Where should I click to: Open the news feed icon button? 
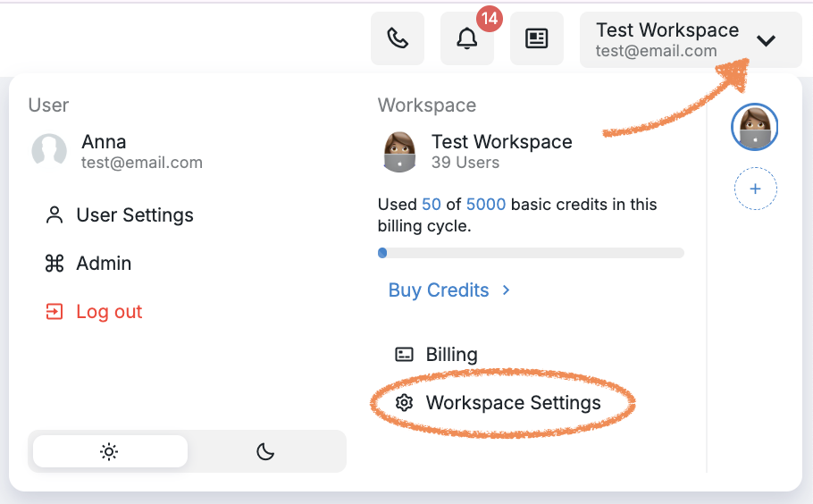click(x=537, y=39)
